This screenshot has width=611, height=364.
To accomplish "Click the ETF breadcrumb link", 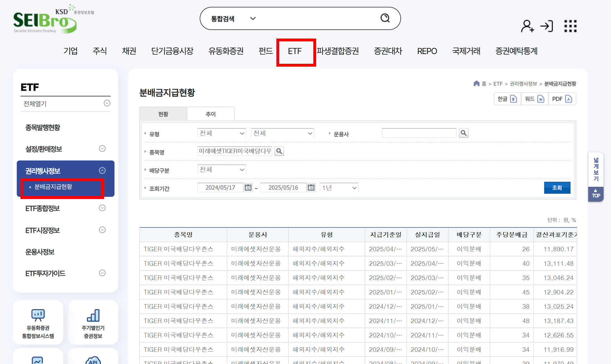I will click(498, 84).
